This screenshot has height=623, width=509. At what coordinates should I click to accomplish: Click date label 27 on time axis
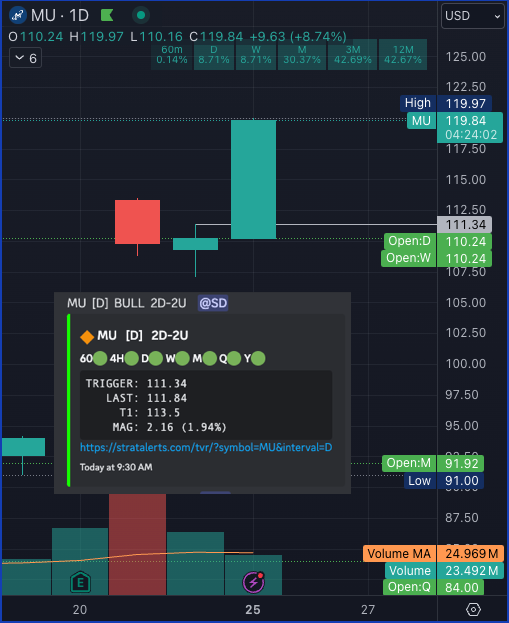368,609
